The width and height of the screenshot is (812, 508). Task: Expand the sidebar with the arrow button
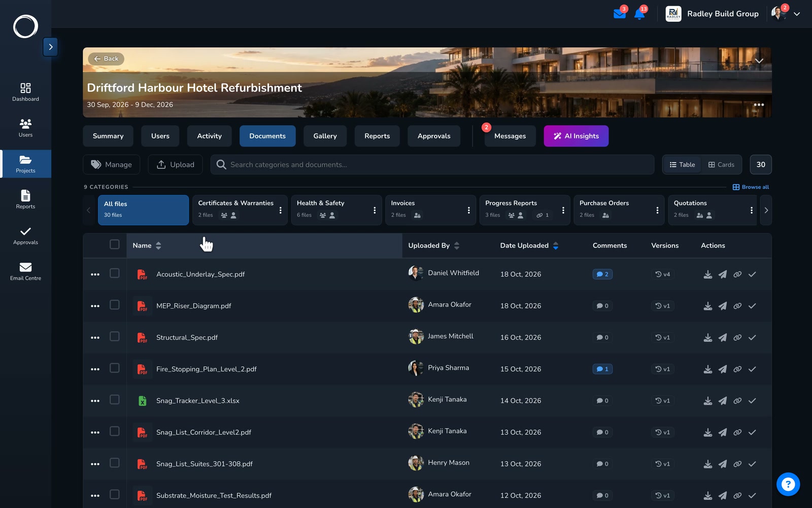(x=50, y=47)
